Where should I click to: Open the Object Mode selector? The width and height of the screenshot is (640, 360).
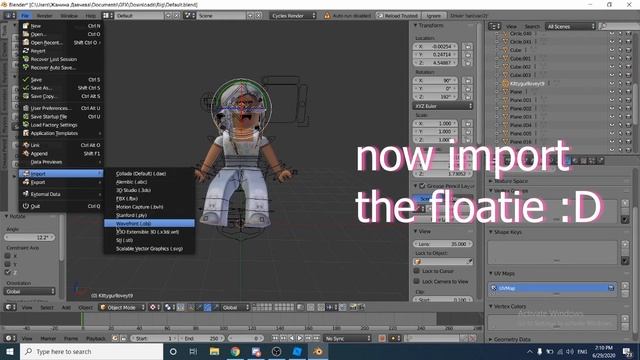(x=123, y=307)
